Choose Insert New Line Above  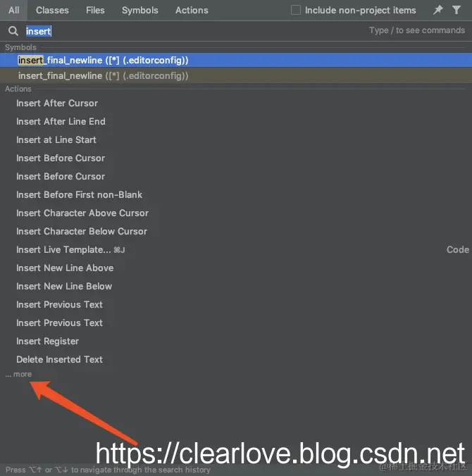pyautogui.click(x=236, y=268)
